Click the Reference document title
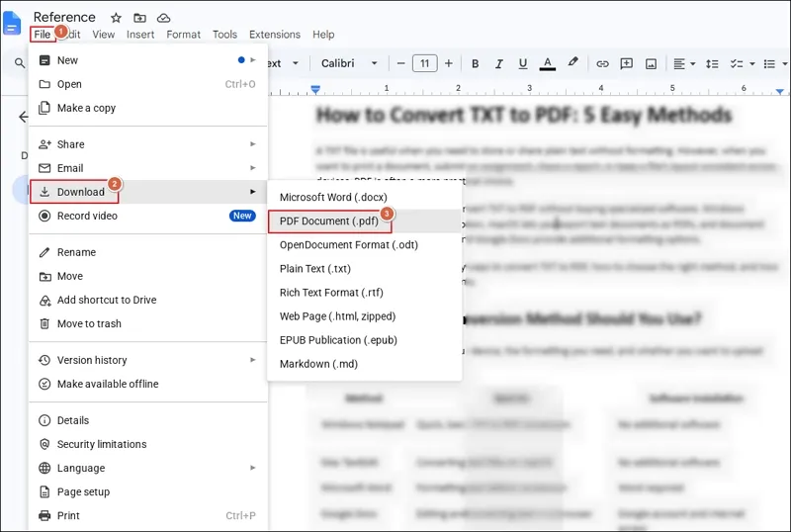The height and width of the screenshot is (532, 791). 64,17
